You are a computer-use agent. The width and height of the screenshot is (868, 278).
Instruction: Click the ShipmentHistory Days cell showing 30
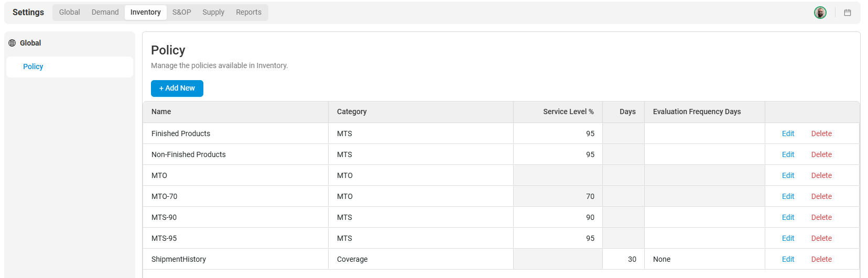click(x=632, y=259)
